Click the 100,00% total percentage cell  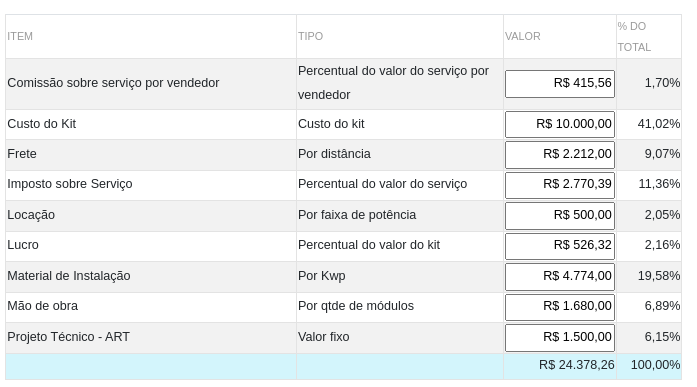click(655, 365)
